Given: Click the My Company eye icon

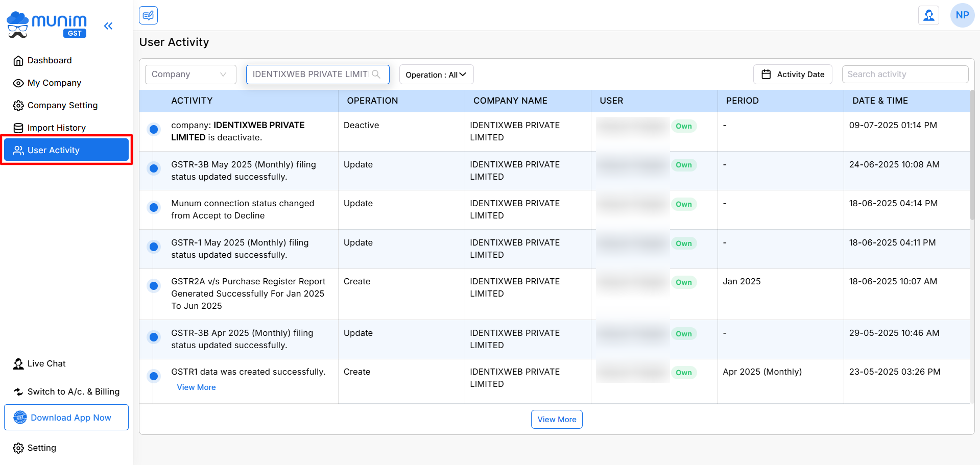Looking at the screenshot, I should 18,83.
